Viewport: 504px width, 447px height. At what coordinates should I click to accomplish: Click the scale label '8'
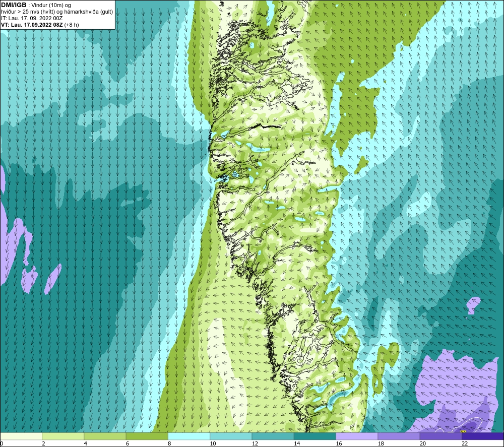(x=169, y=443)
